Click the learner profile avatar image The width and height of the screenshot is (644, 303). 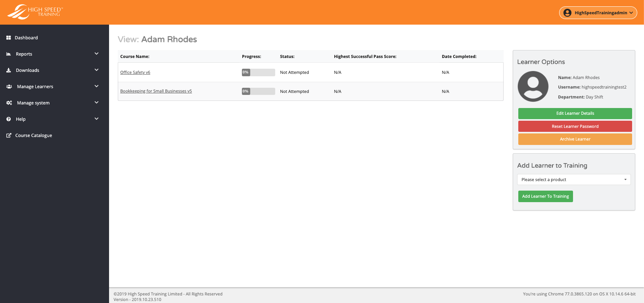(533, 86)
